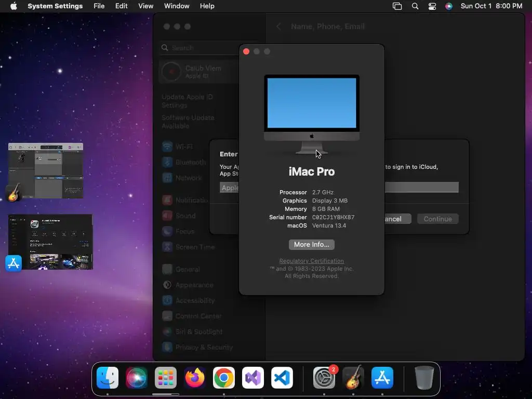Open Launchpad from the Dock

pos(166,378)
